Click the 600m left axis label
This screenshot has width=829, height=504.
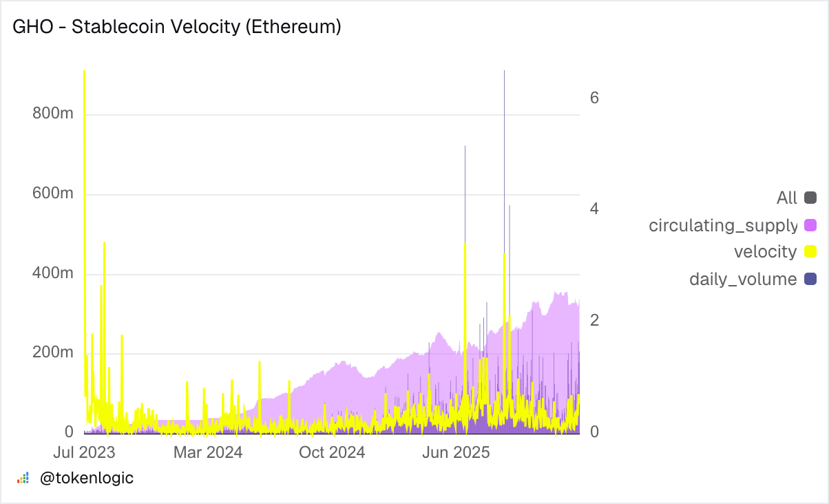point(53,193)
